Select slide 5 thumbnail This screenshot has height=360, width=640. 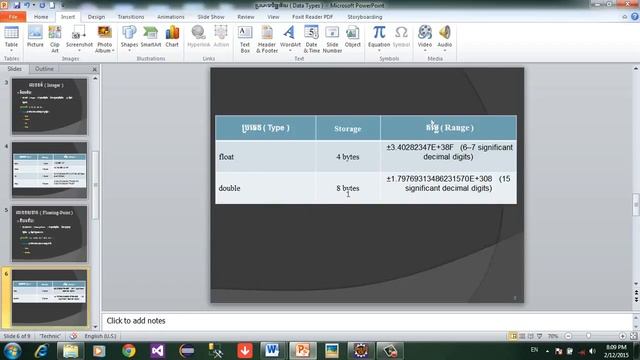pos(49,233)
